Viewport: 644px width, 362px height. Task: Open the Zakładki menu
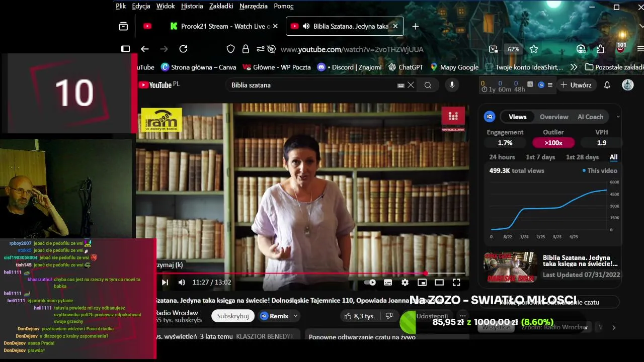pos(221,6)
